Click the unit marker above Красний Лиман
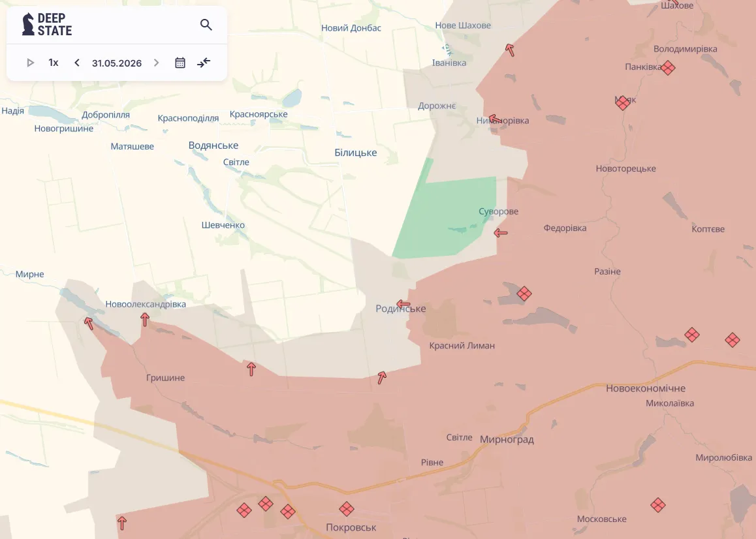 tap(524, 293)
